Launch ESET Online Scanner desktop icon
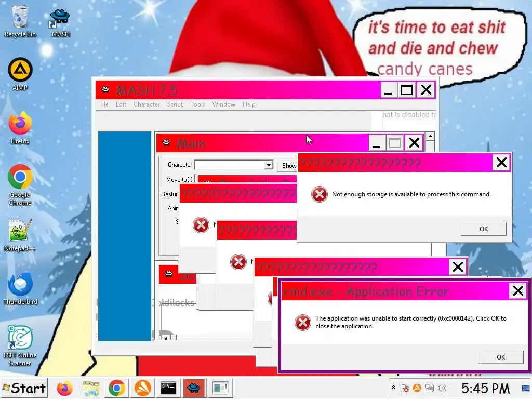This screenshot has height=399, width=532. (20, 345)
